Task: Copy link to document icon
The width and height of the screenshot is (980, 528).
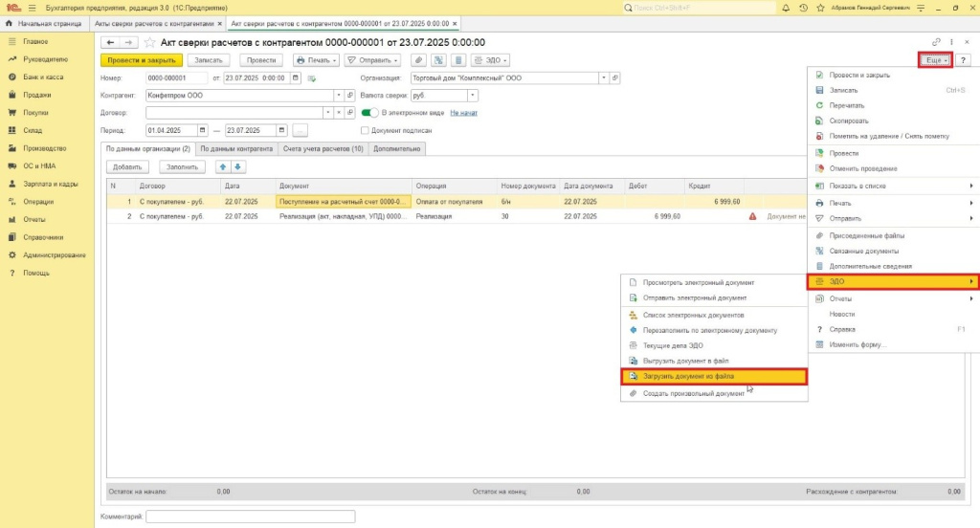Action: [x=936, y=42]
